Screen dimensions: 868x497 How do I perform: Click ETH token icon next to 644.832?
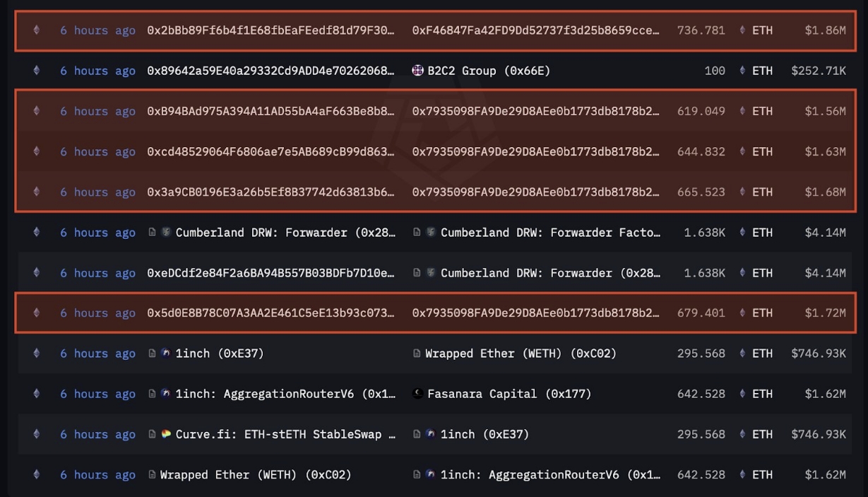click(742, 151)
